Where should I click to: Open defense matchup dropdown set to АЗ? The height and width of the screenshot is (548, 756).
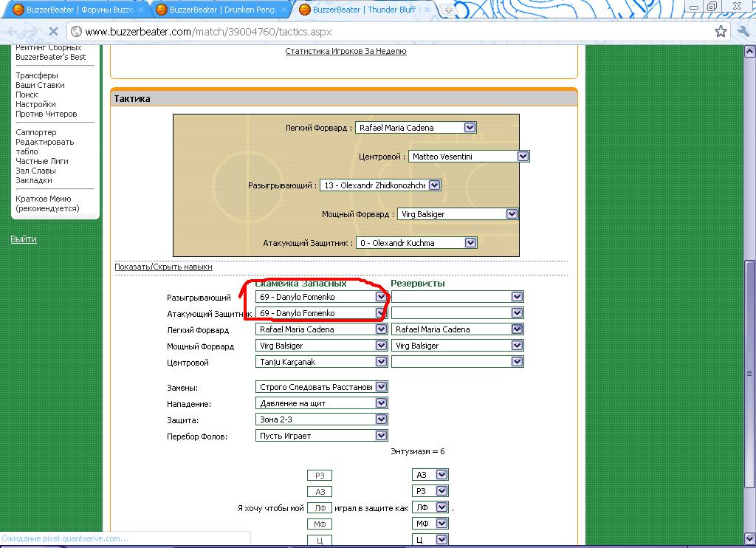(x=430, y=475)
